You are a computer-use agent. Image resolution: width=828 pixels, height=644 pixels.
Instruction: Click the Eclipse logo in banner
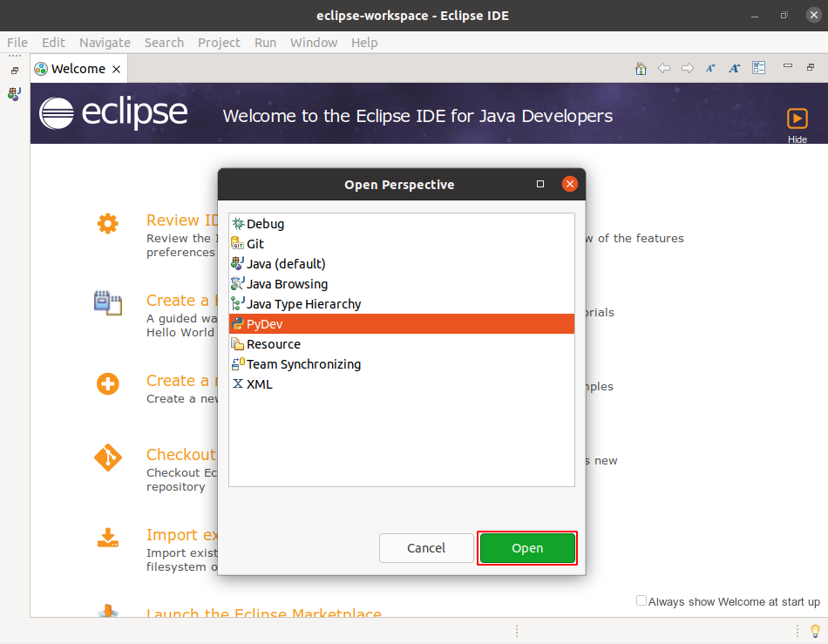(113, 113)
